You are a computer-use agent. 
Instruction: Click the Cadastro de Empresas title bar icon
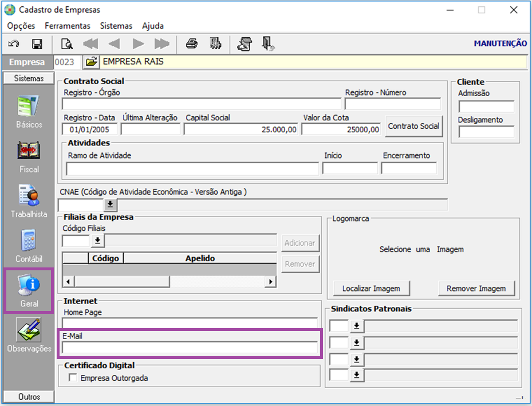pos(10,10)
